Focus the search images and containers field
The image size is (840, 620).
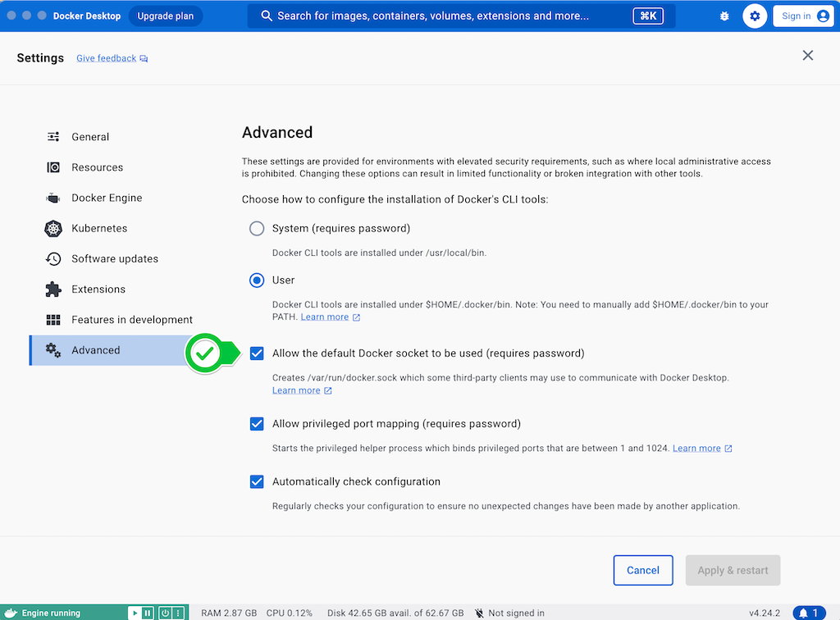[461, 16]
